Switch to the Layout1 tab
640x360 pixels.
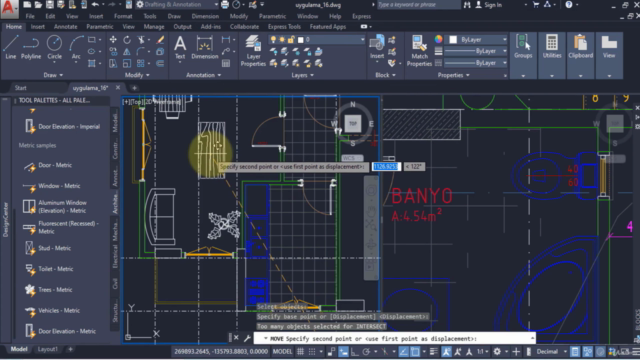point(48,349)
